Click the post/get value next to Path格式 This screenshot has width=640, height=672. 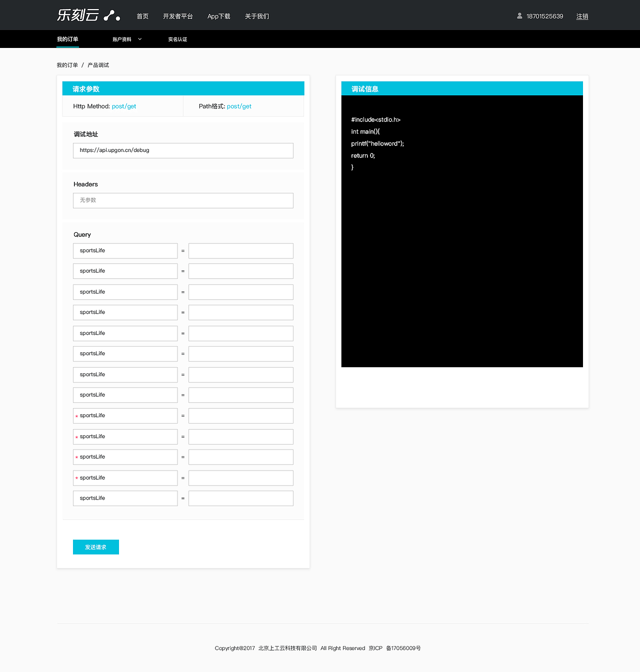pyautogui.click(x=239, y=106)
